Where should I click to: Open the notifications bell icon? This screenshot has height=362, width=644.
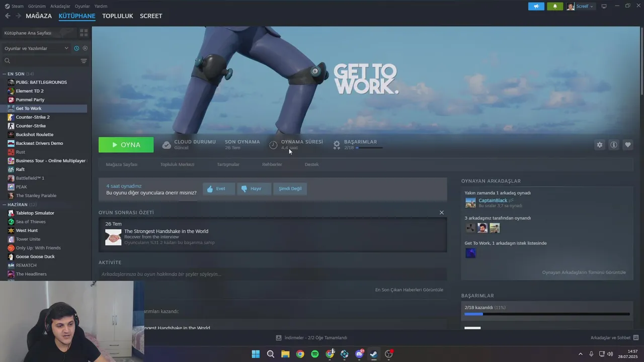point(555,6)
